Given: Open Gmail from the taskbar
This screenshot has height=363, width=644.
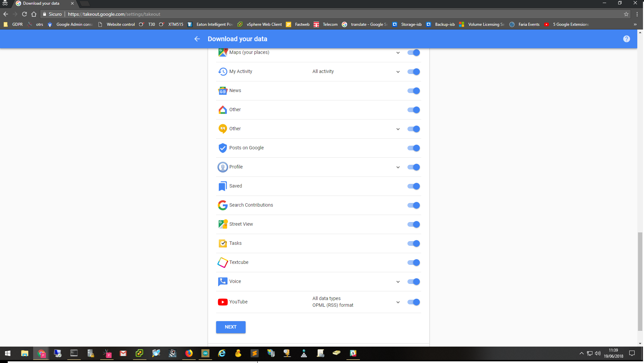Looking at the screenshot, I should (123, 353).
